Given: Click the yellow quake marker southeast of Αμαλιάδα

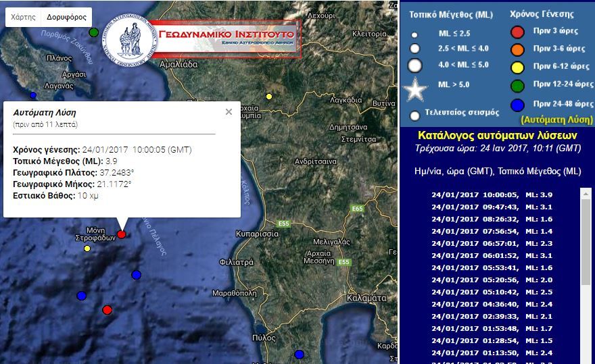Looking at the screenshot, I should point(269,97).
